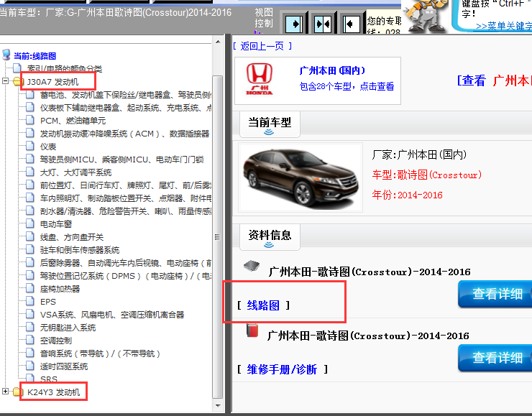Open 适时四驱系统 diagram
532x416 pixels.
point(64,366)
